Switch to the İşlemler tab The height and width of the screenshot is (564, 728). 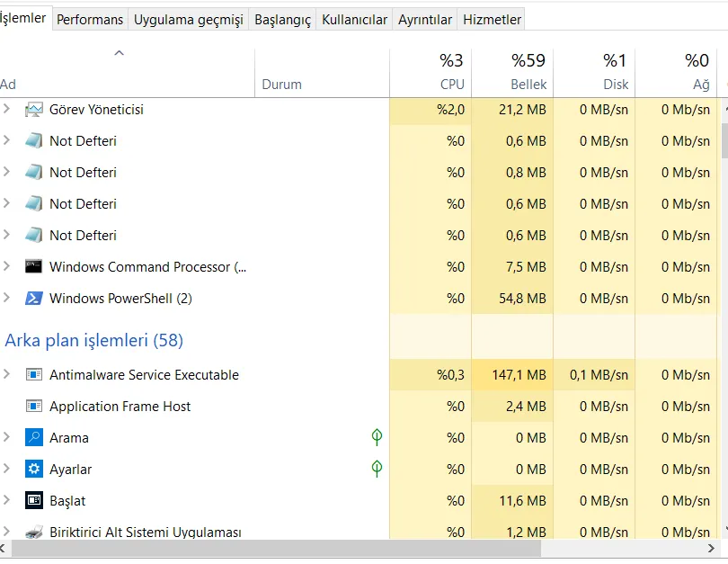(24, 18)
